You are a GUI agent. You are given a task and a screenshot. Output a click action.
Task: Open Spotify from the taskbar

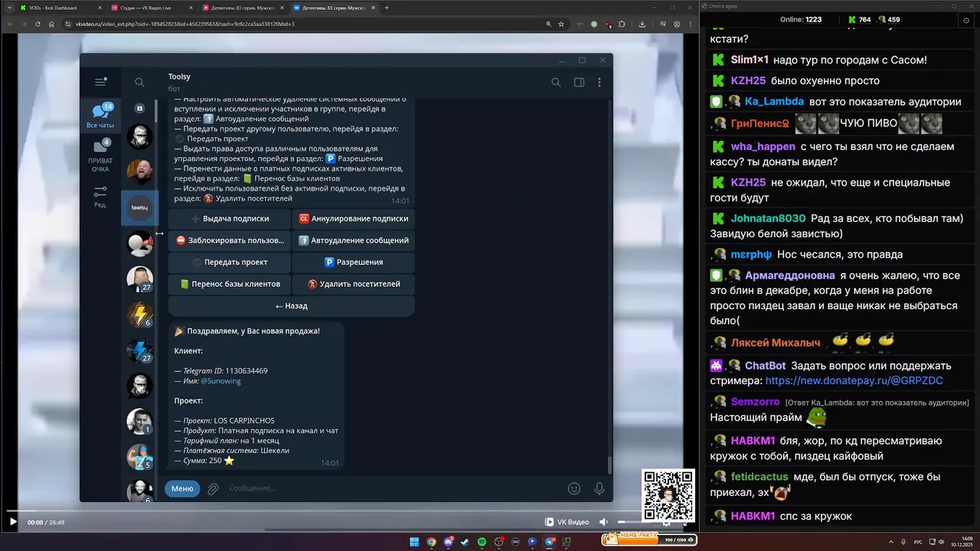[482, 542]
